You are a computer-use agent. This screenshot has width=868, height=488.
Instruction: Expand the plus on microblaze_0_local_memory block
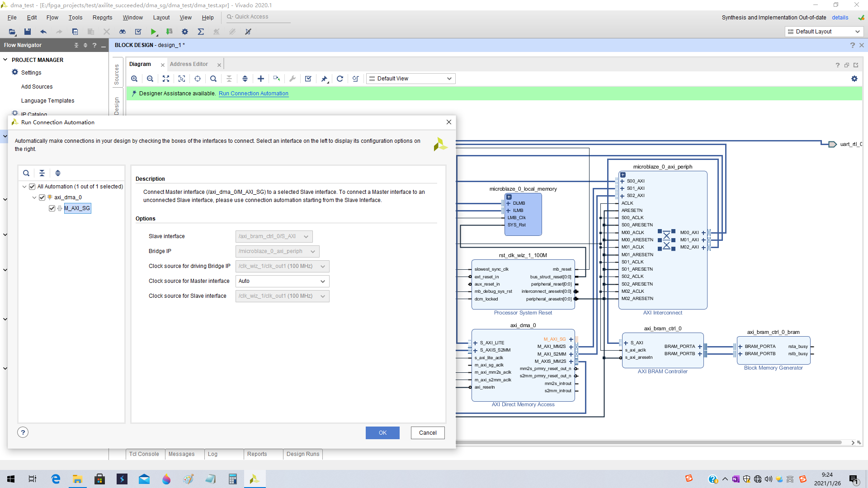(x=509, y=197)
